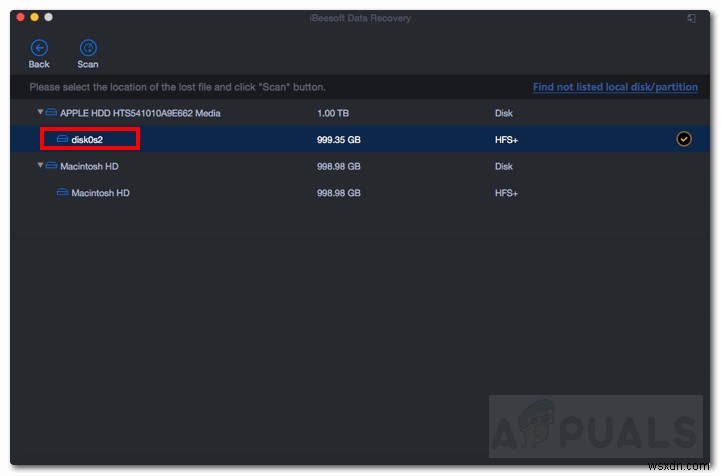Select the parent Macintosh HD disk name

[x=91, y=166]
